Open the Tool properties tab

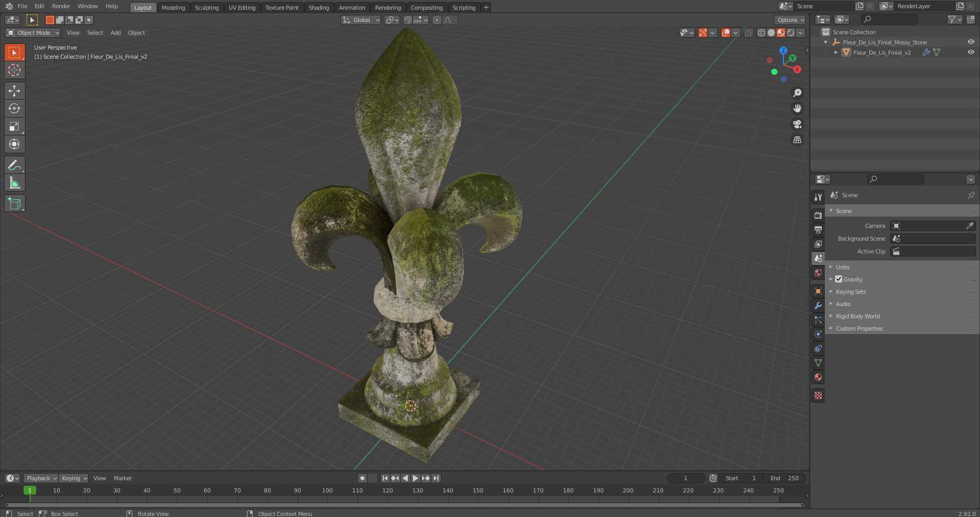tap(818, 197)
